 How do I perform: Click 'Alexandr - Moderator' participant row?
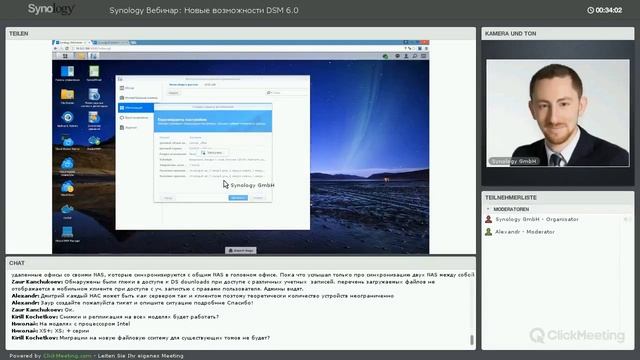pos(558,232)
